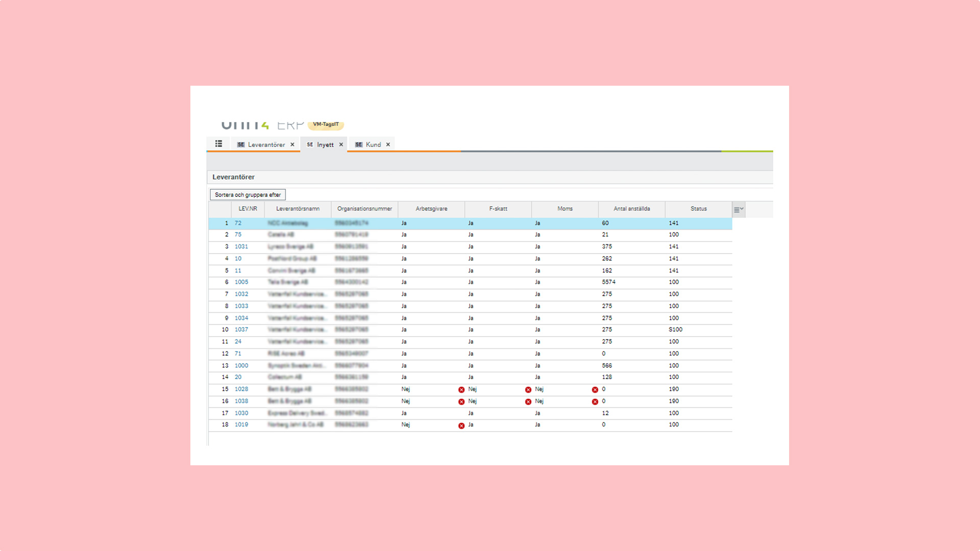
Task: Open supplier number 10 link
Action: point(238,259)
